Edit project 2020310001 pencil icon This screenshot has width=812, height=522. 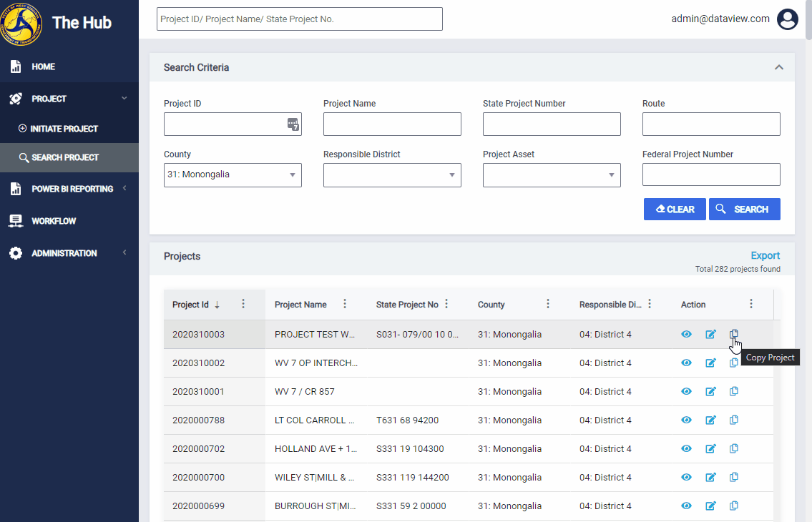pos(710,391)
